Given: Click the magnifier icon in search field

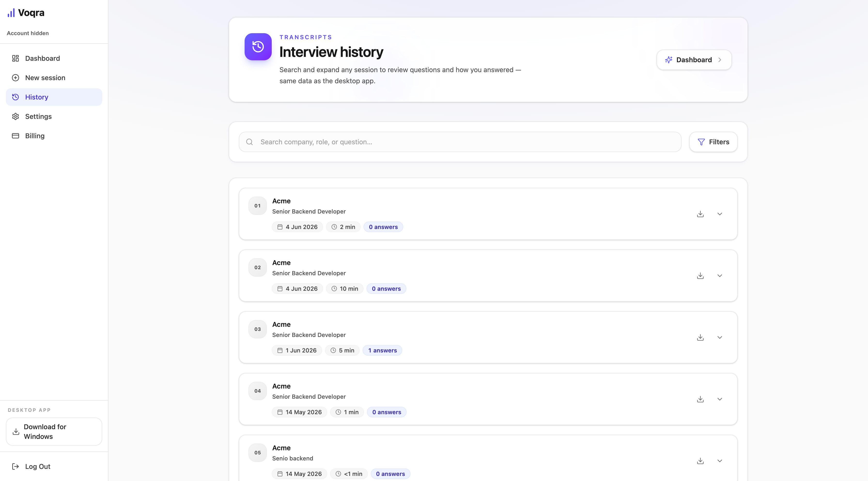Looking at the screenshot, I should click(249, 142).
